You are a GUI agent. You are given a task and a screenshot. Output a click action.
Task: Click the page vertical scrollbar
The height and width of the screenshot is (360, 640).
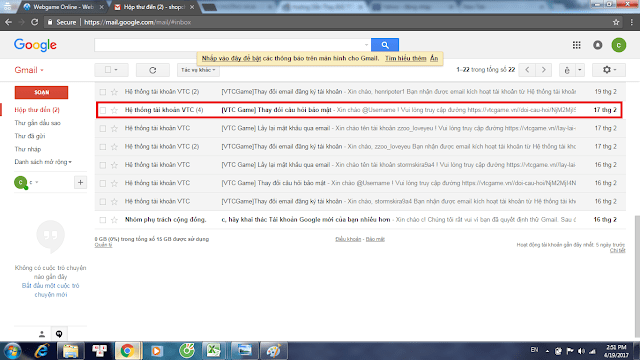pyautogui.click(x=636, y=278)
